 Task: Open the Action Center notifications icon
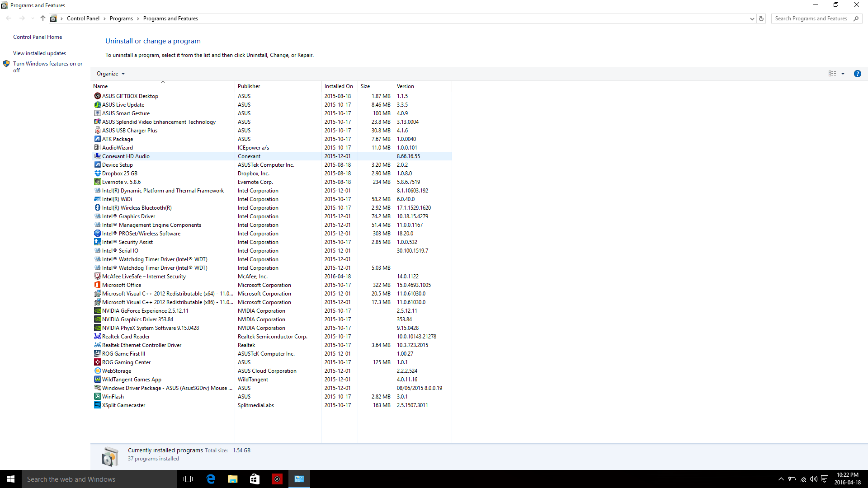click(x=825, y=479)
